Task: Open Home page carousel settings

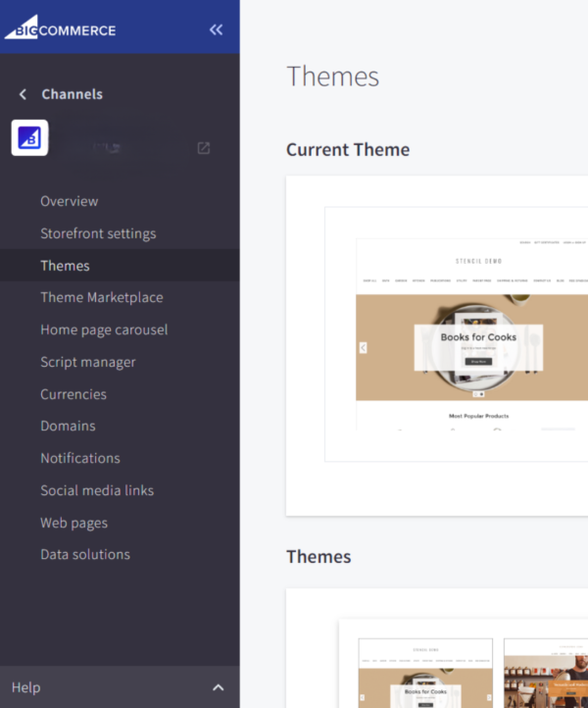Action: point(104,329)
